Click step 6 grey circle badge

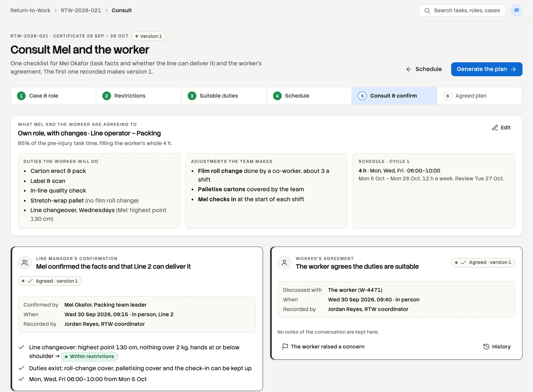coord(448,96)
